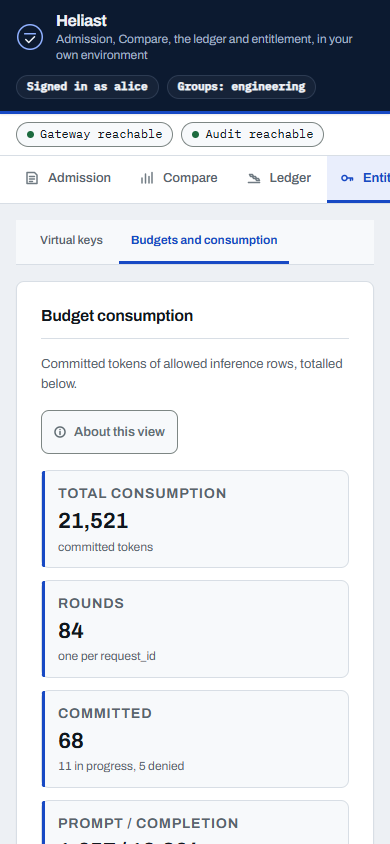
Task: Switch to the Compare tab
Action: [179, 179]
